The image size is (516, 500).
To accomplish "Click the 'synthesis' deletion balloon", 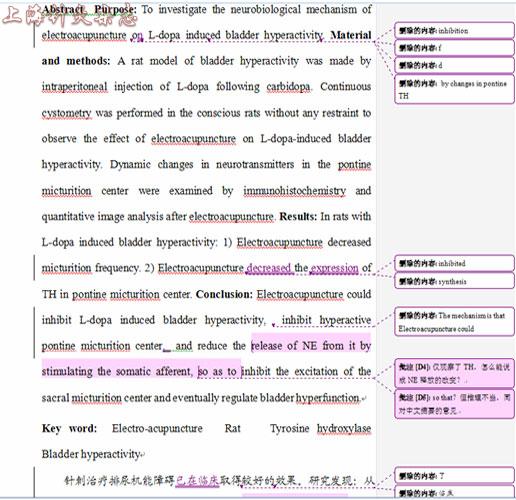I will click(454, 281).
